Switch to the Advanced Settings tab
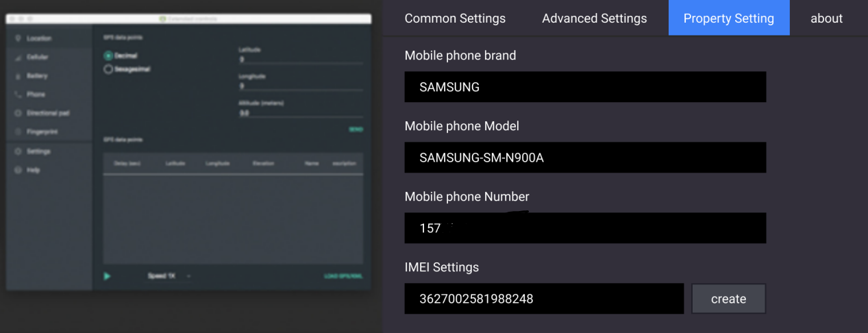868x333 pixels. point(595,18)
